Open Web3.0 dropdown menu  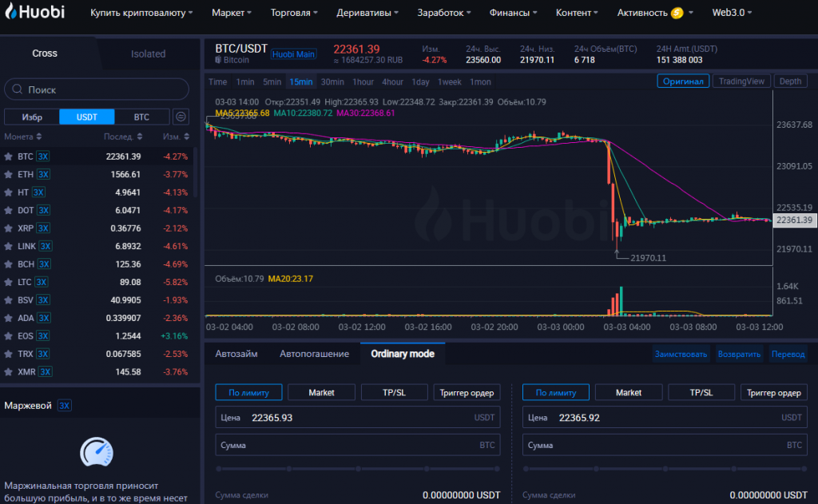click(x=732, y=13)
